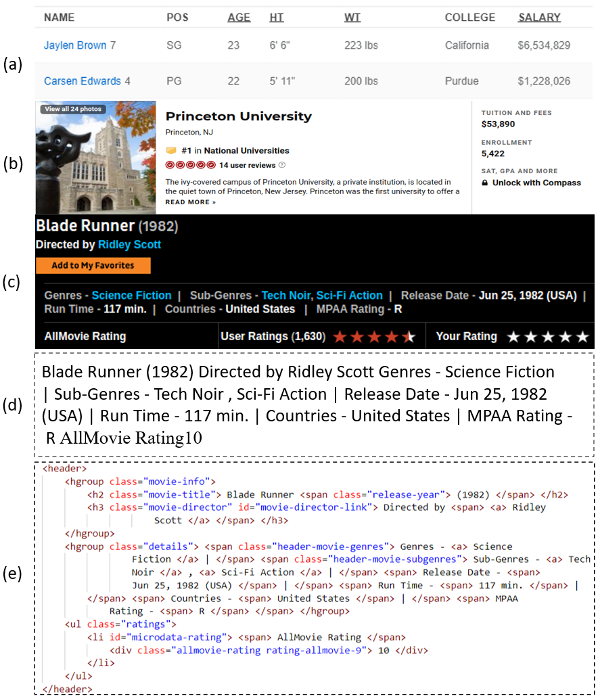The image size is (600, 700).
Task: Open the Science Fiction genre link
Action: (x=132, y=296)
